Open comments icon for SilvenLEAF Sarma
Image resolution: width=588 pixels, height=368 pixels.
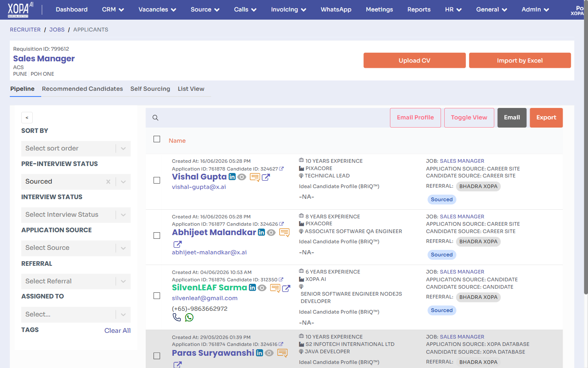275,288
